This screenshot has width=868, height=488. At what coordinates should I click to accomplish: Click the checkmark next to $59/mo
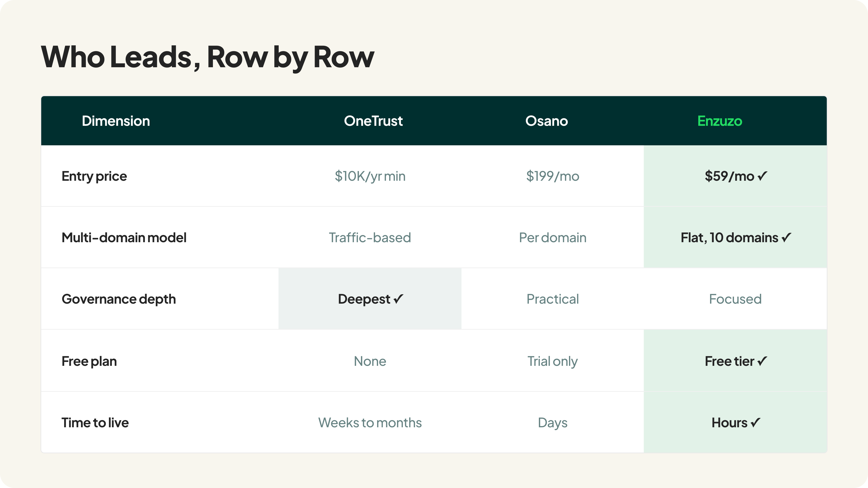coord(762,176)
